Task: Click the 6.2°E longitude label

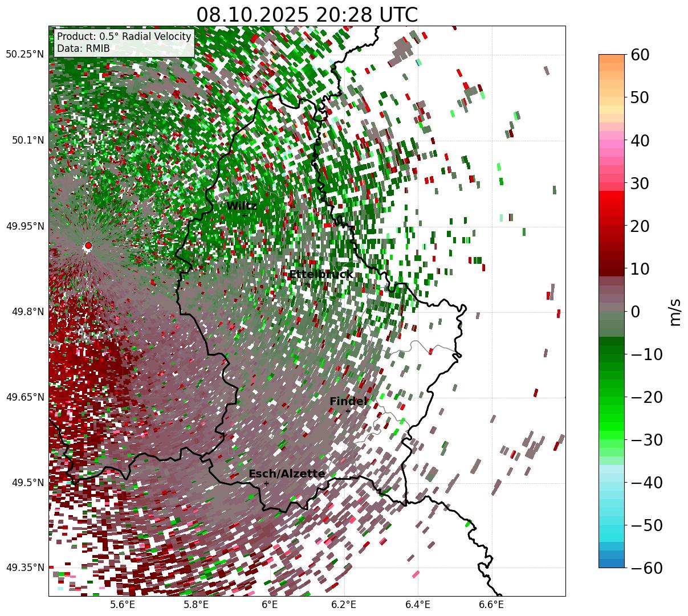Action: coord(344,605)
